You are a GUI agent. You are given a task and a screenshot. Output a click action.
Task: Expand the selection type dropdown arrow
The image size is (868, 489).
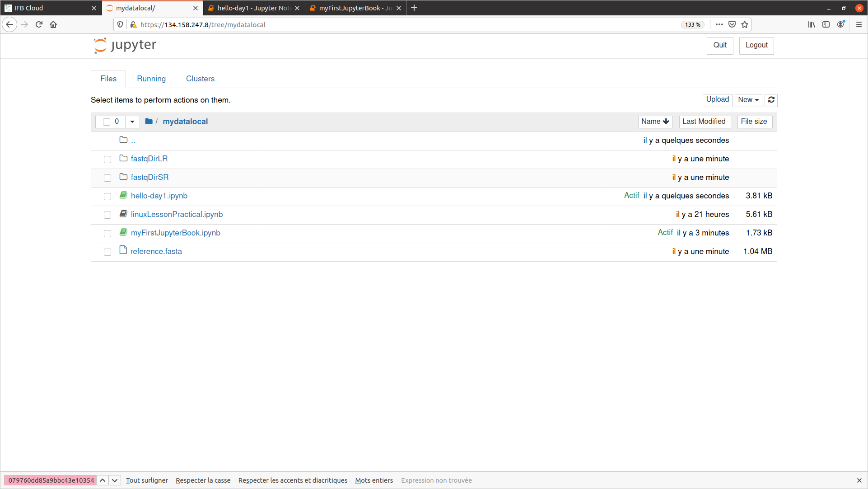(x=132, y=122)
